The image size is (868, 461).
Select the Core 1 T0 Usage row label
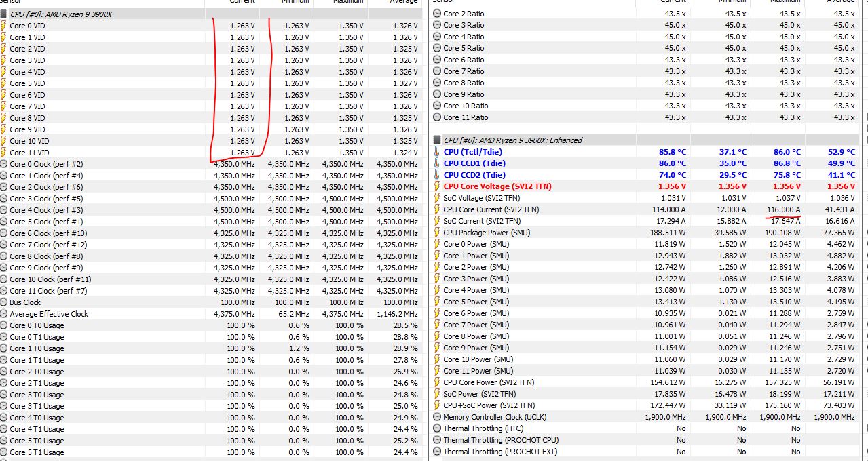coord(37,348)
